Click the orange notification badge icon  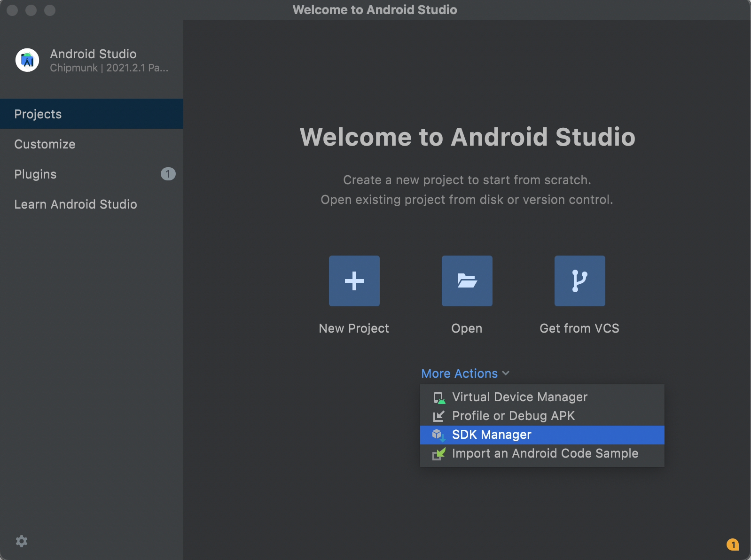coord(733,544)
